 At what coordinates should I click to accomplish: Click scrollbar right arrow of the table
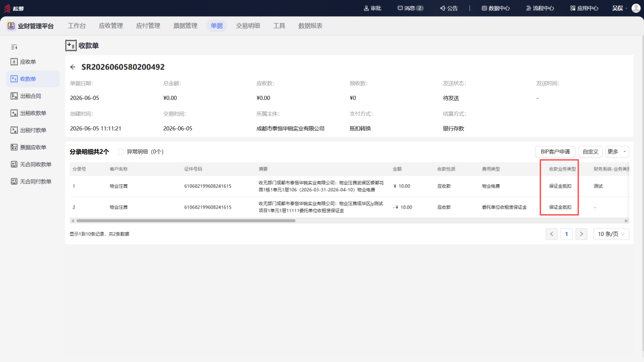(626, 221)
